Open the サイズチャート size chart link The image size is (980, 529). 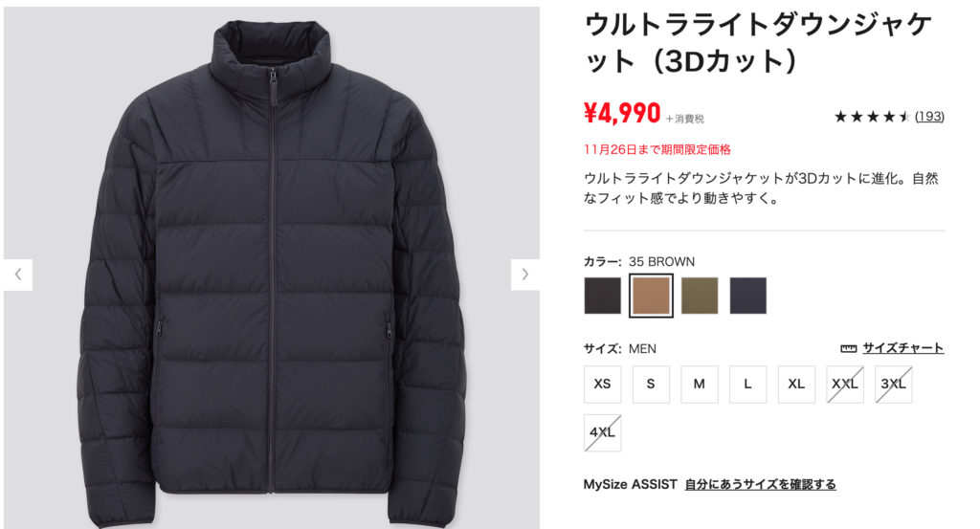click(903, 348)
